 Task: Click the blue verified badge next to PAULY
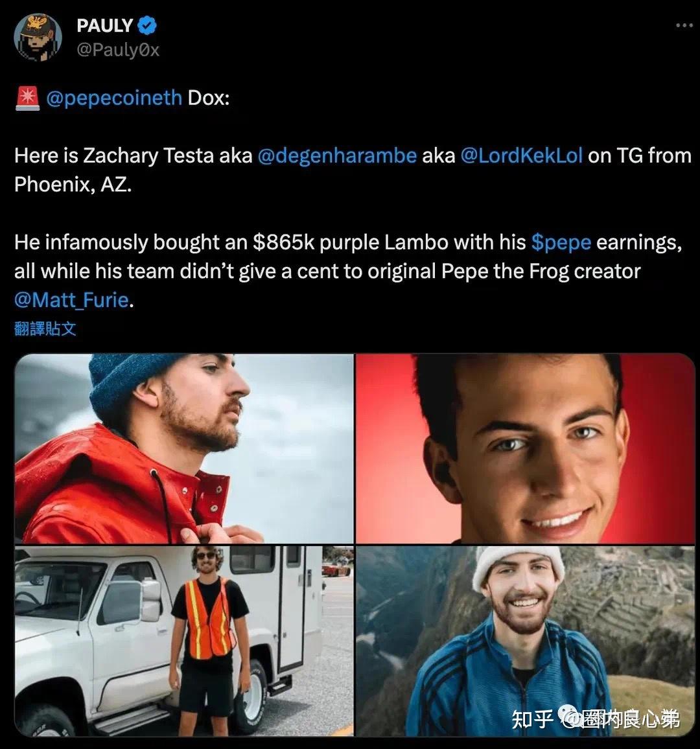click(148, 26)
